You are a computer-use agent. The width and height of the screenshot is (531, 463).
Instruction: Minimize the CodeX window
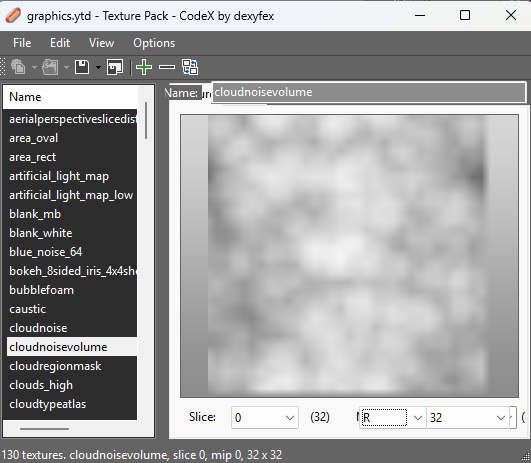(420, 15)
